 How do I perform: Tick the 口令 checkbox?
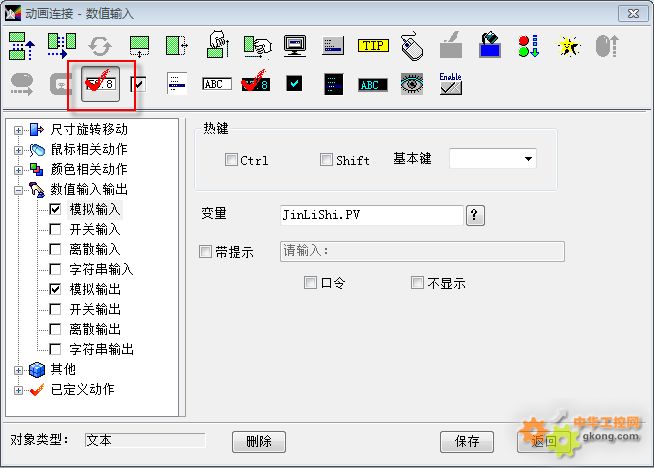pyautogui.click(x=310, y=282)
